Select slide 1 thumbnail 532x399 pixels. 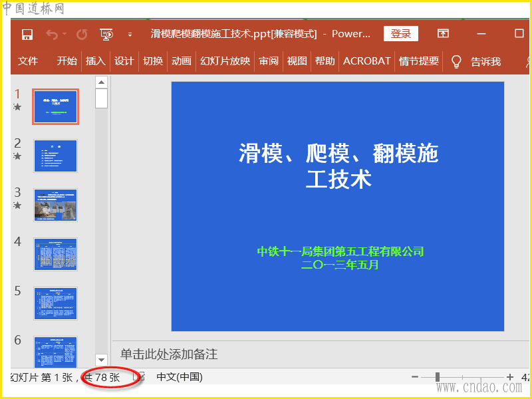point(56,106)
